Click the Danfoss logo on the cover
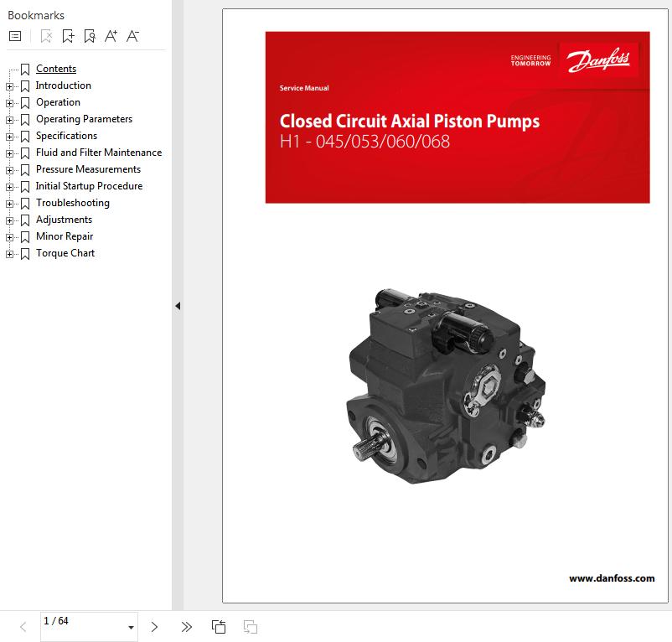The image size is (672, 642). [x=598, y=60]
